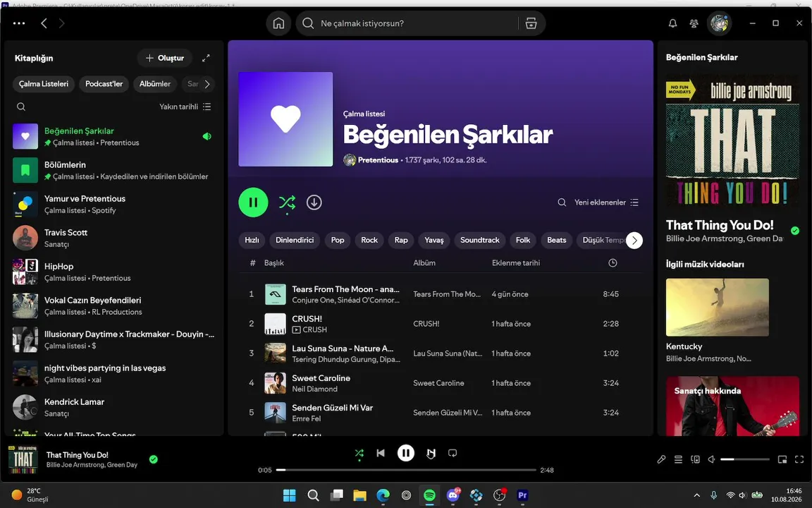Viewport: 812px width, 508px height.
Task: Toggle liked check in bottom now-playing bar
Action: tap(153, 459)
